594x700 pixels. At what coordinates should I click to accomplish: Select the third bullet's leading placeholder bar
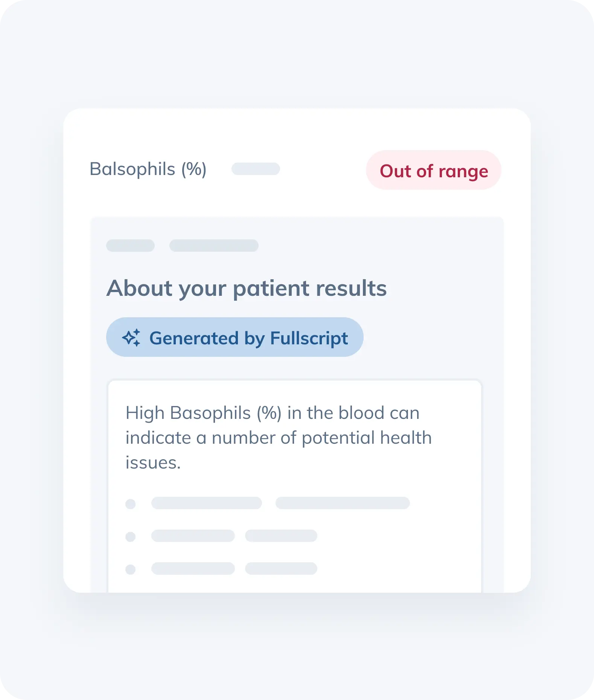tap(193, 569)
